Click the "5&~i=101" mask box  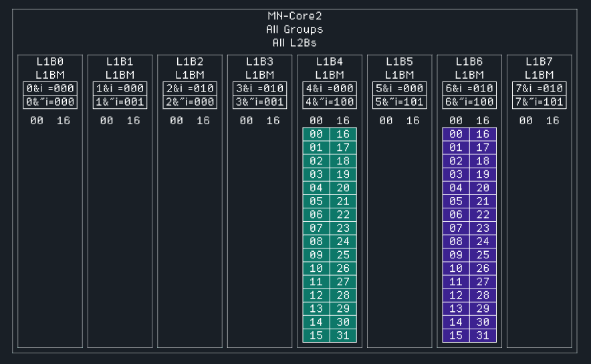tap(400, 102)
